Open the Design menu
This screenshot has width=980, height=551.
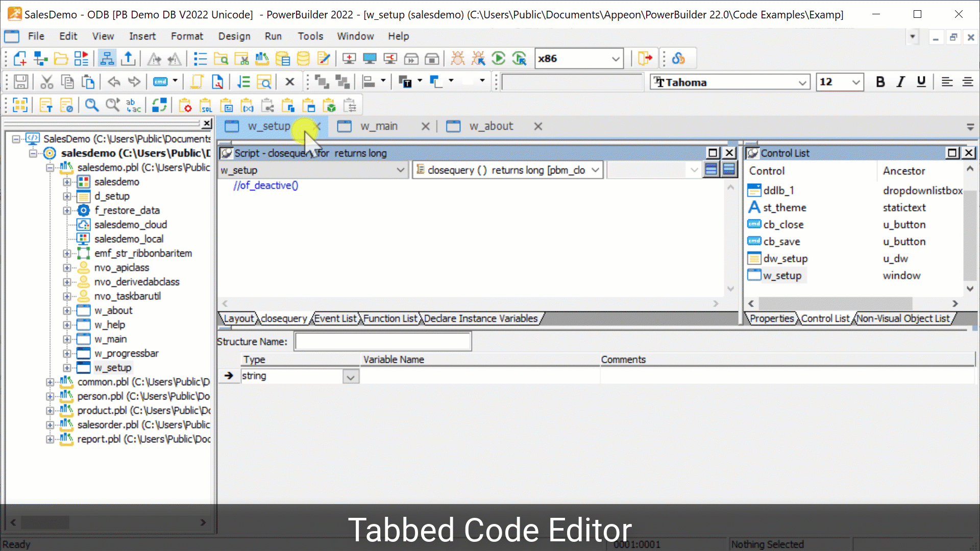click(234, 36)
